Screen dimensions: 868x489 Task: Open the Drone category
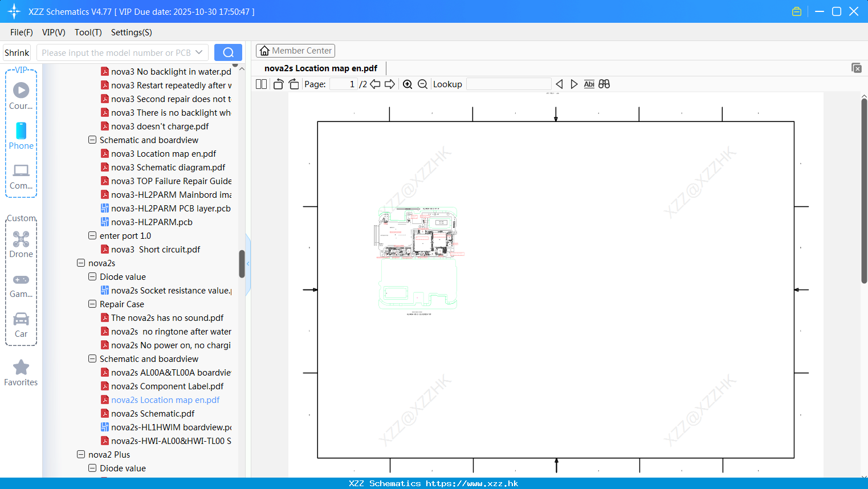point(21,244)
